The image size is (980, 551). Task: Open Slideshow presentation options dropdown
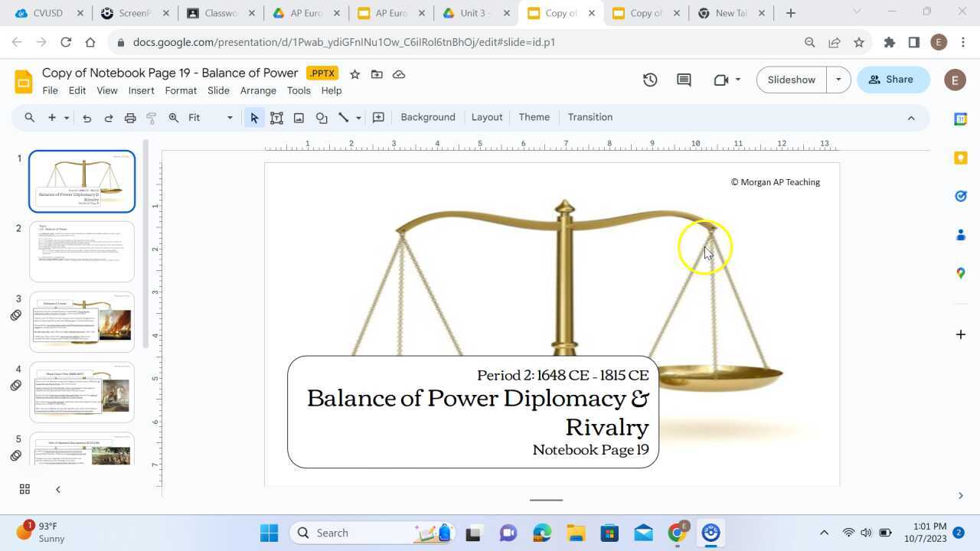pyautogui.click(x=838, y=79)
